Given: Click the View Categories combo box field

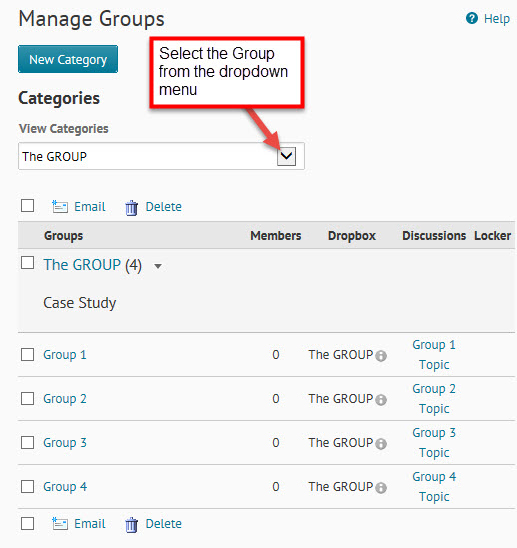Looking at the screenshot, I should click(161, 156).
